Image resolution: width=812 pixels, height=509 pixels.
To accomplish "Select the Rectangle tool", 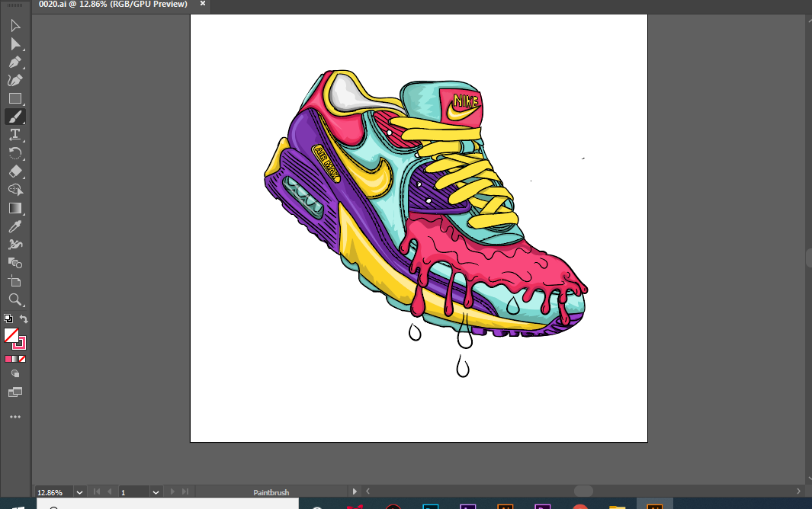I will pyautogui.click(x=15, y=98).
